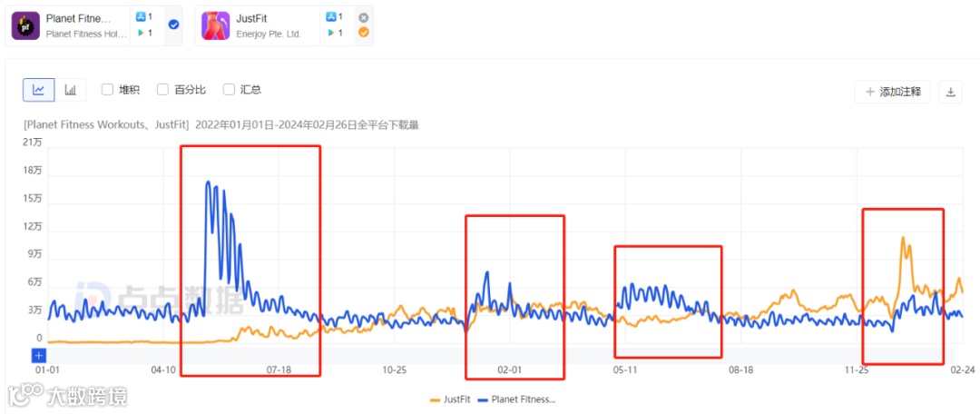Click the 18万 y-axis label
Screen dimensions: 980x414
(32, 171)
